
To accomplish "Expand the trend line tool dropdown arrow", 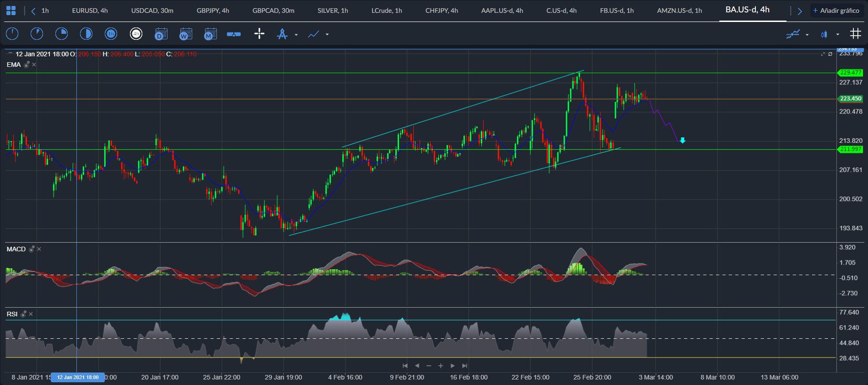I will point(327,34).
